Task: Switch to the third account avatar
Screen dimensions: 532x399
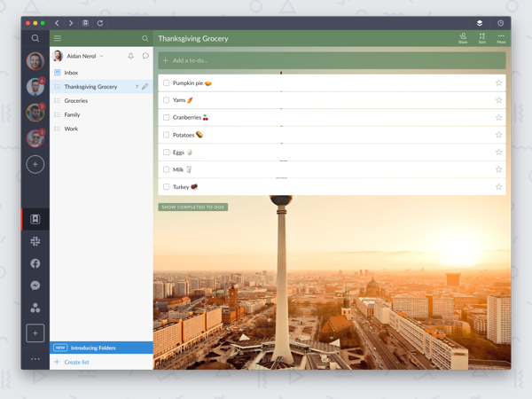Action: click(x=35, y=113)
